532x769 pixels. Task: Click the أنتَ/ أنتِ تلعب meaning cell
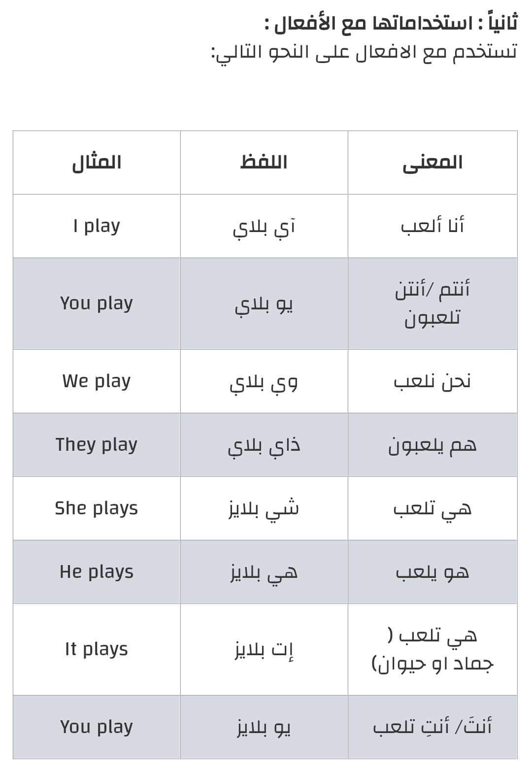click(x=432, y=727)
